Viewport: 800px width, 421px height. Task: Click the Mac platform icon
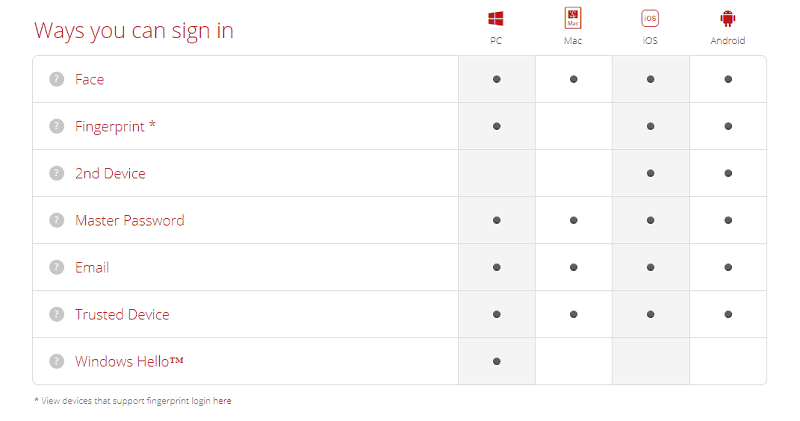(573, 18)
